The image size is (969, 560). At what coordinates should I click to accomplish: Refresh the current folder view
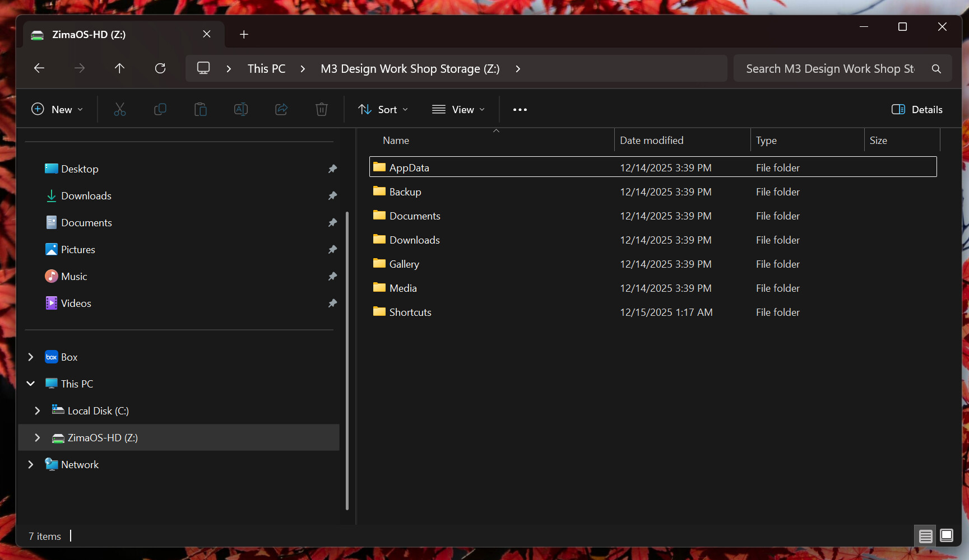click(x=160, y=68)
